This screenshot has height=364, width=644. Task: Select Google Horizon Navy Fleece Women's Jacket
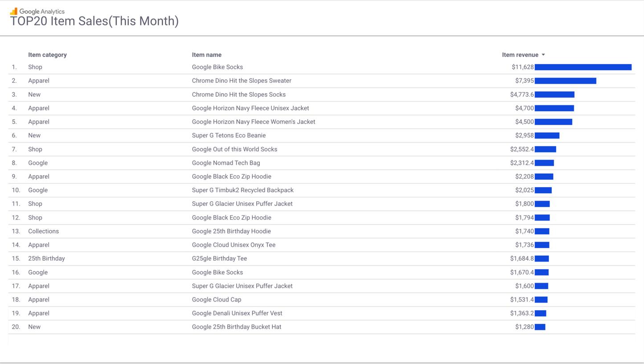pyautogui.click(x=254, y=122)
